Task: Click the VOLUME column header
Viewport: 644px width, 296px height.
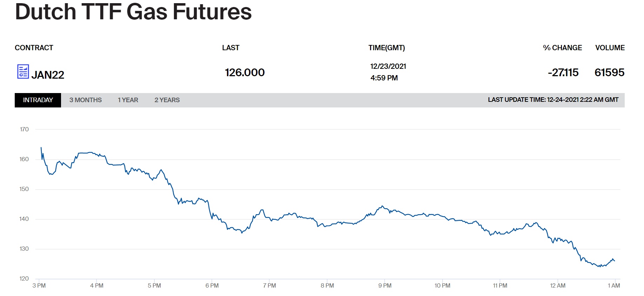Action: 610,48
